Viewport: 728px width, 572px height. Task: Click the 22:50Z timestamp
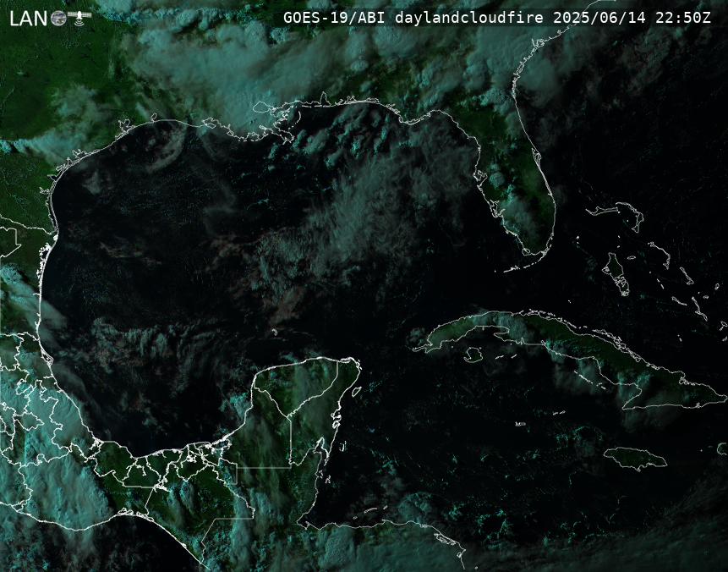(x=683, y=18)
